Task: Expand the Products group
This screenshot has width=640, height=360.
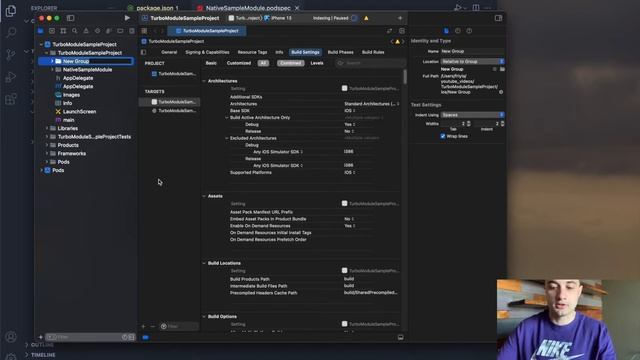Action: [x=47, y=145]
